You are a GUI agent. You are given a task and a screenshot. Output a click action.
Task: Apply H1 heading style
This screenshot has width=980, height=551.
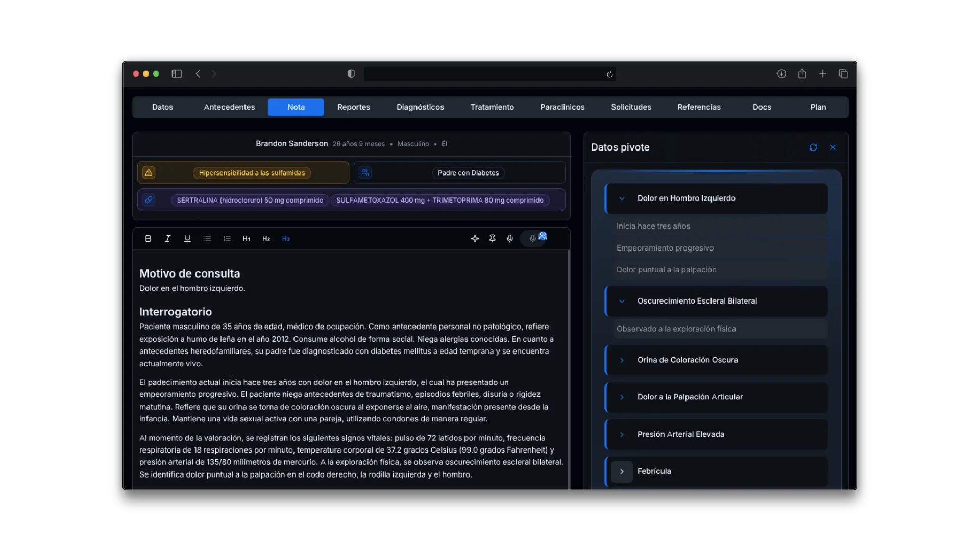(x=247, y=238)
